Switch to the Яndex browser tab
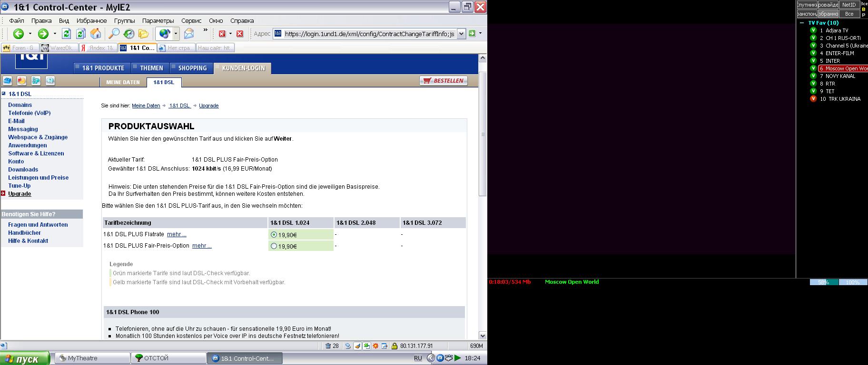This screenshot has height=365, width=868. [98, 48]
